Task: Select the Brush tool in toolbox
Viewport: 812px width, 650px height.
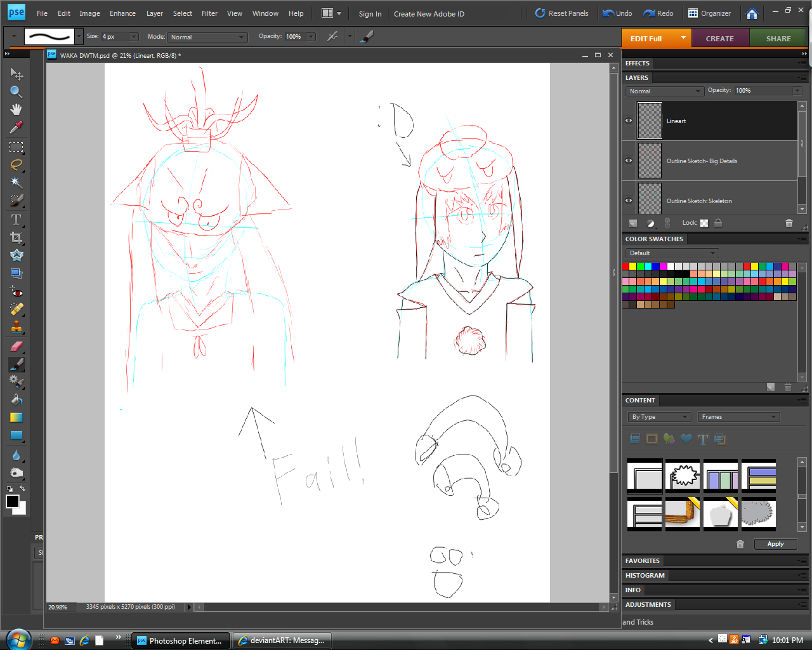Action: (16, 364)
